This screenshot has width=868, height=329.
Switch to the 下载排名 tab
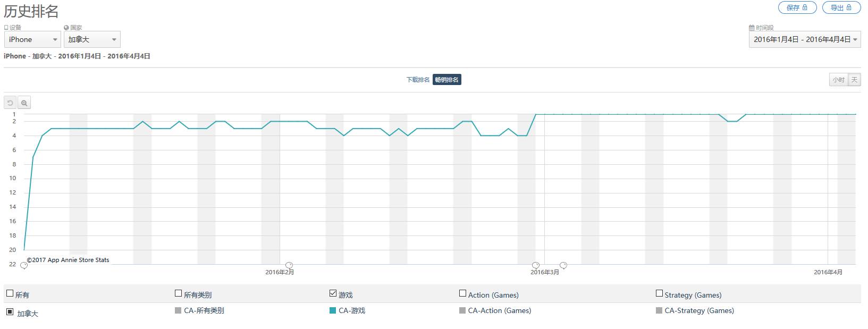click(x=418, y=80)
